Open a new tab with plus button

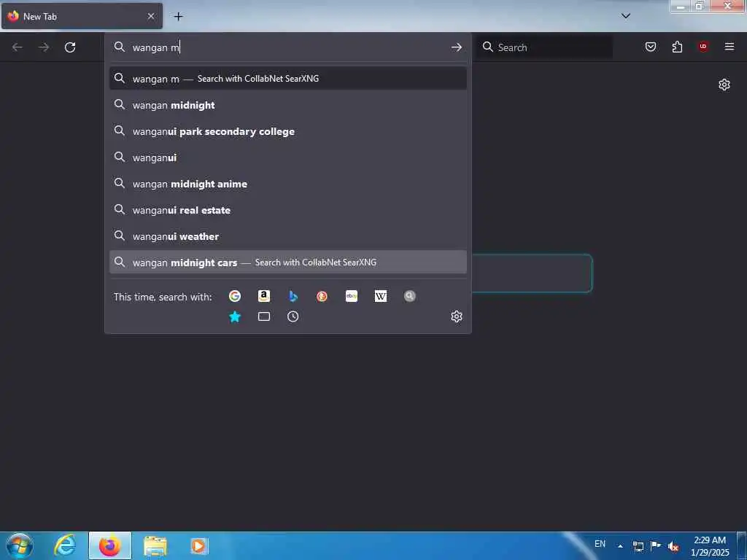click(x=178, y=16)
